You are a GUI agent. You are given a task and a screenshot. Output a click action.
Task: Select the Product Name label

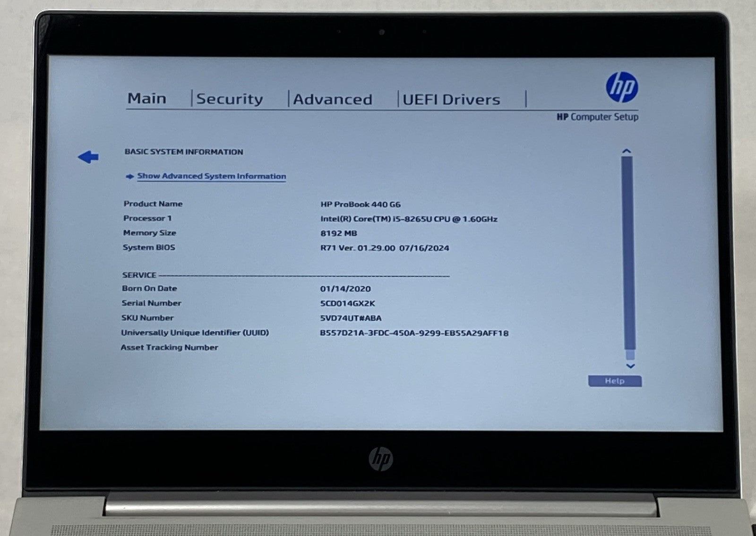pos(153,204)
